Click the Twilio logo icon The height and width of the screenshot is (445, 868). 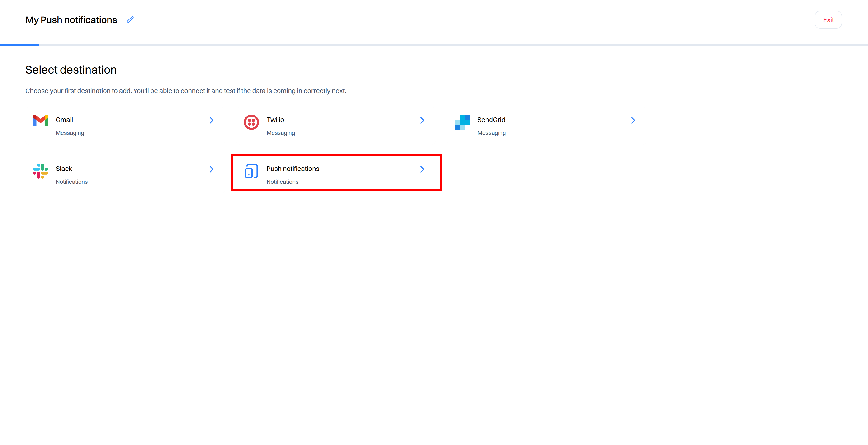point(251,122)
